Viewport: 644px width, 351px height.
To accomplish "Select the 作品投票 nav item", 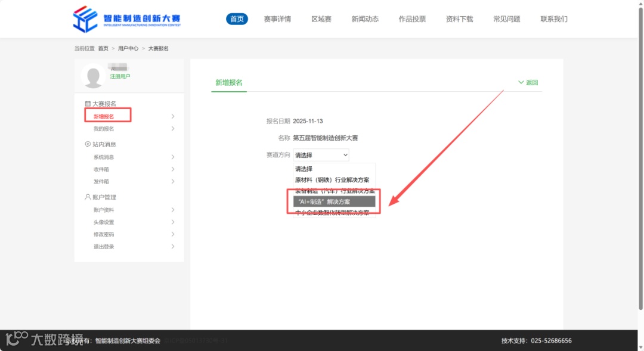I will pyautogui.click(x=411, y=18).
